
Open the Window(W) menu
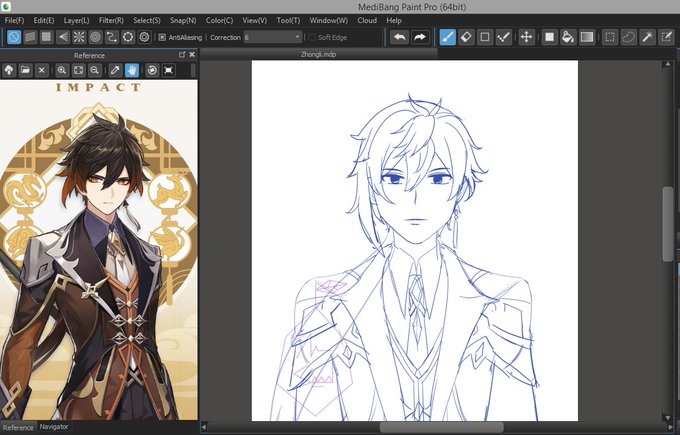[x=328, y=20]
